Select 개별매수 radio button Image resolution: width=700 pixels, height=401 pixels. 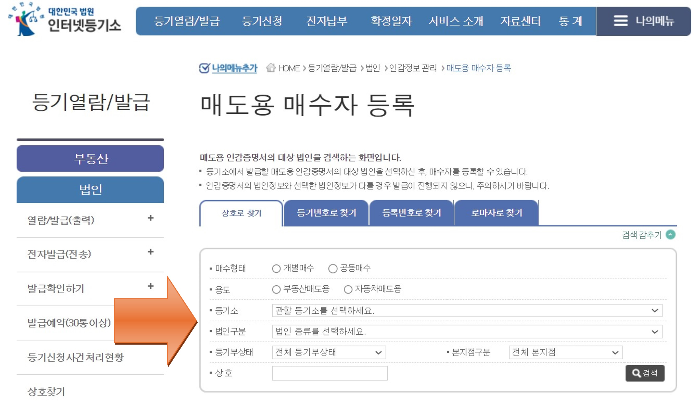pos(276,268)
